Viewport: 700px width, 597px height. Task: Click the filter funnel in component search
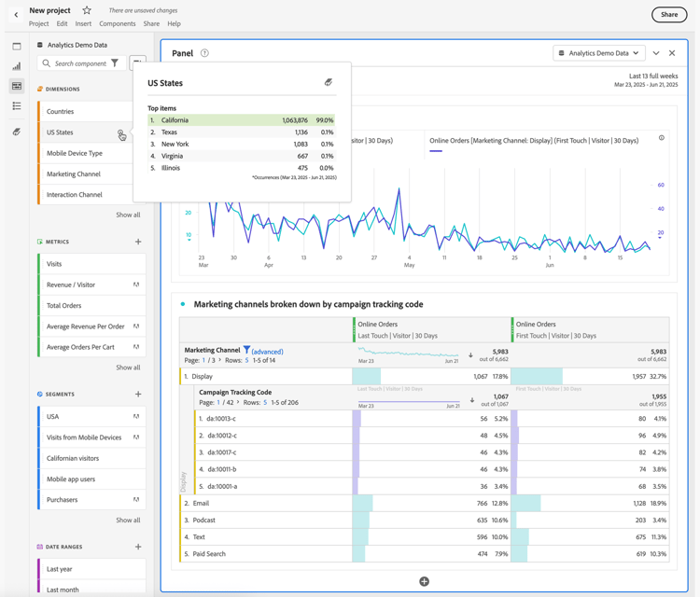[115, 63]
